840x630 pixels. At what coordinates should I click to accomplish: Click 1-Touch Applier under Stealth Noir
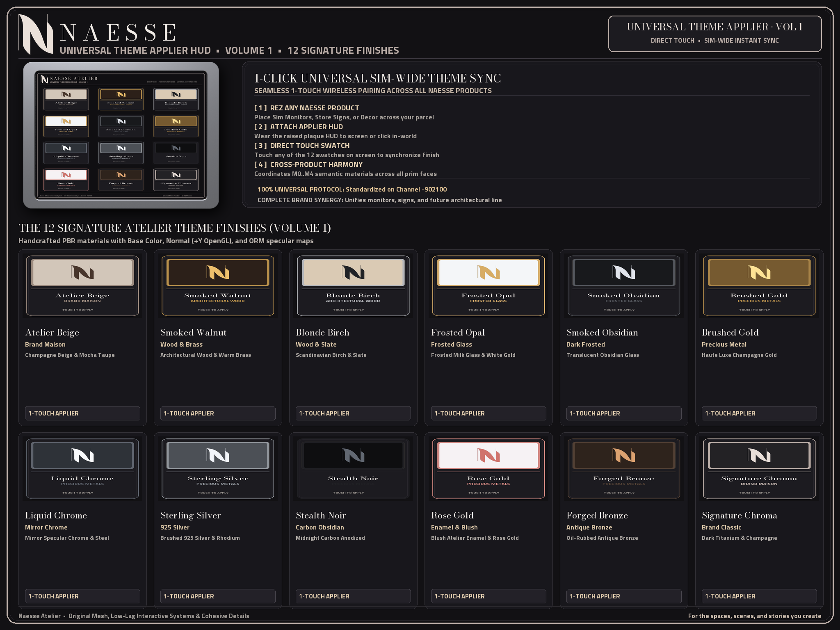pyautogui.click(x=353, y=596)
